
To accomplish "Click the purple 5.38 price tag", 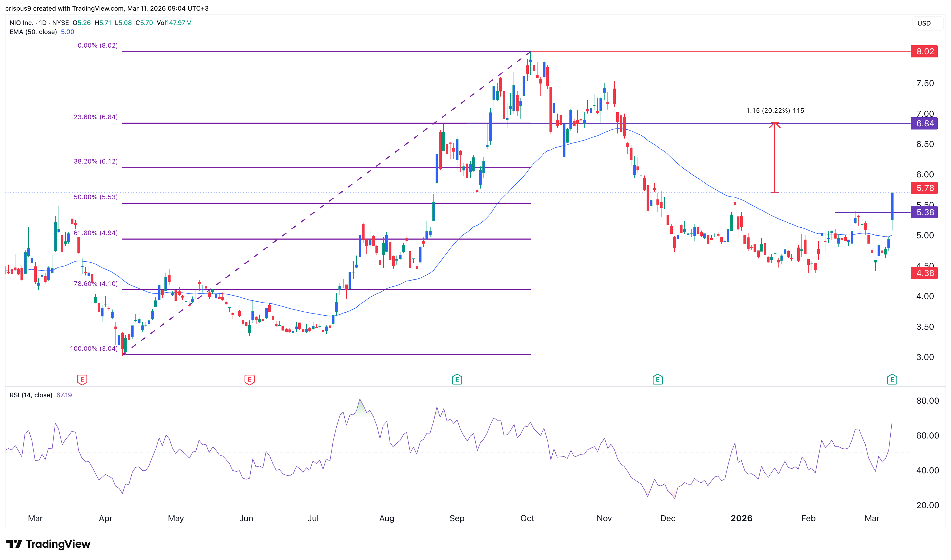I will coord(925,212).
